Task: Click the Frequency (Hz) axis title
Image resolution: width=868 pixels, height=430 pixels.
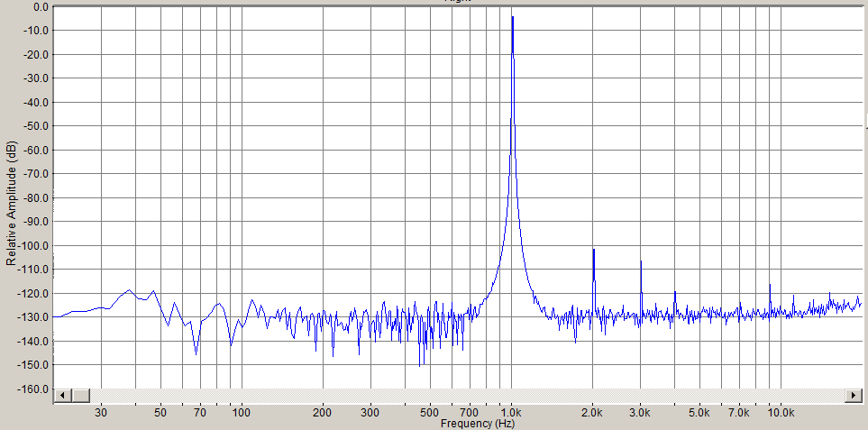Action: 477,424
